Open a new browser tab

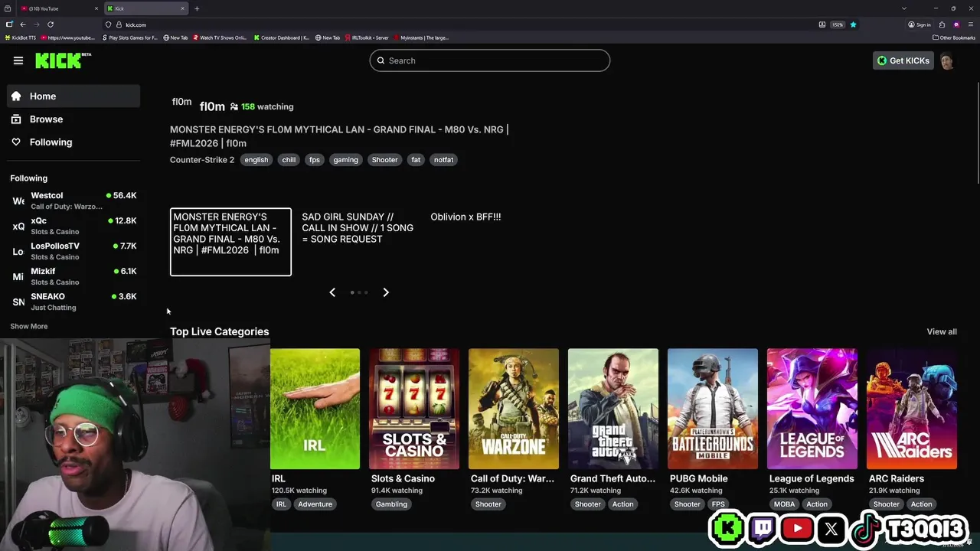[x=197, y=8]
